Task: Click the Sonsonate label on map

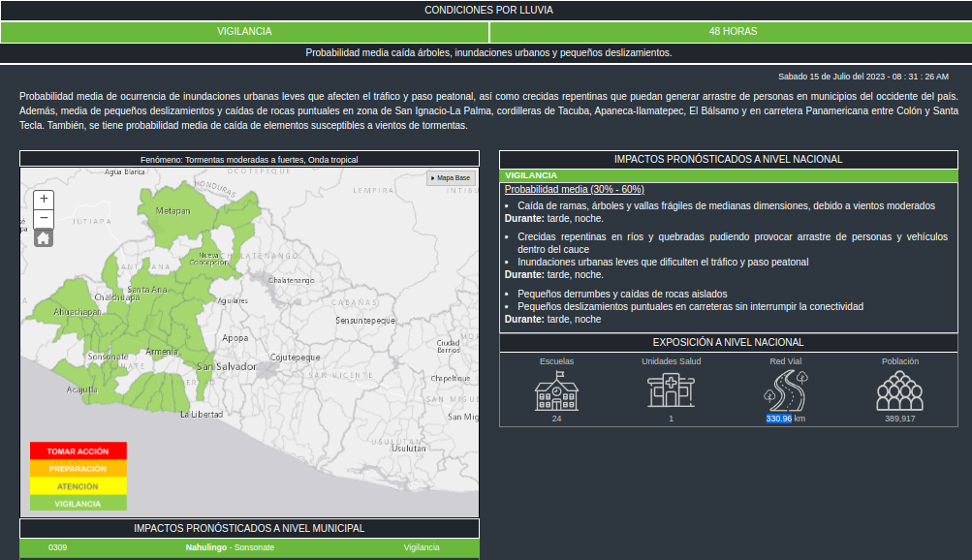Action: click(x=108, y=357)
